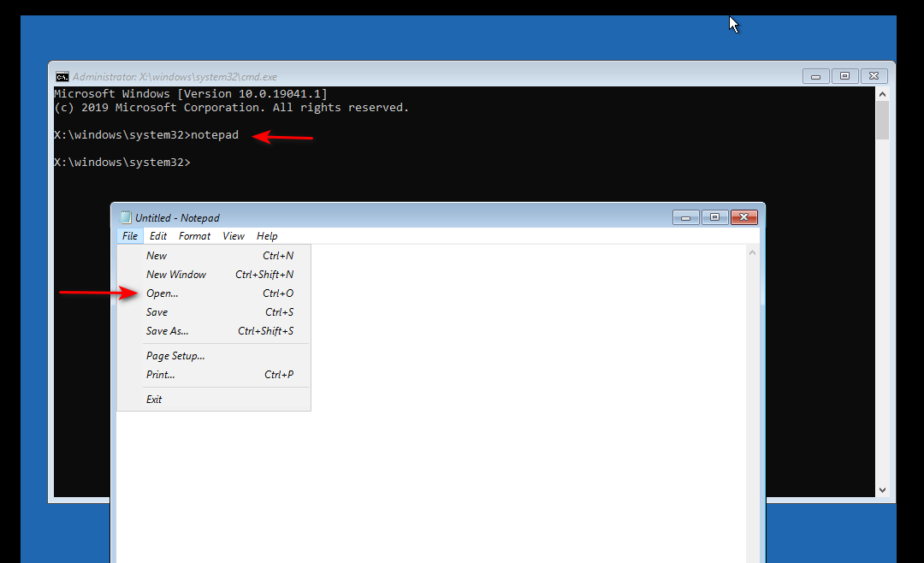924x563 pixels.
Task: Open the Help menu in Notepad
Action: [267, 236]
